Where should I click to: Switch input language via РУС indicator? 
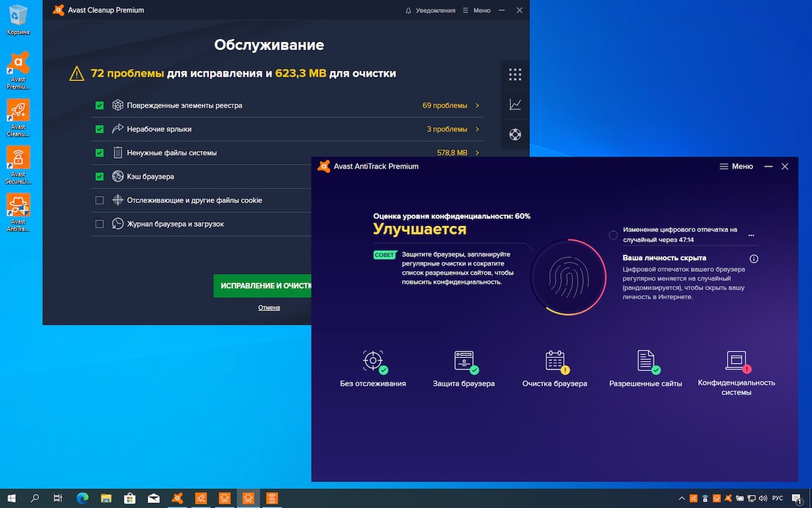[778, 498]
